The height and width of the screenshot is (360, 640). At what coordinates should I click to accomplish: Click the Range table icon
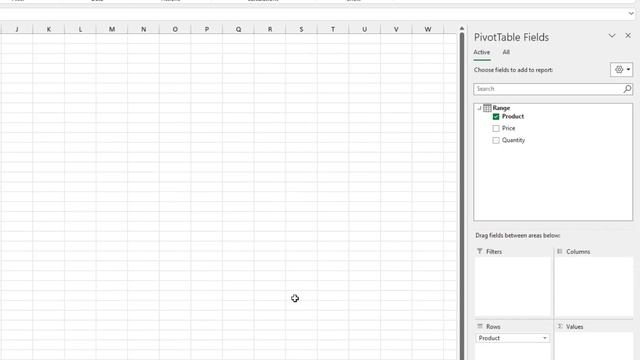pyautogui.click(x=487, y=108)
